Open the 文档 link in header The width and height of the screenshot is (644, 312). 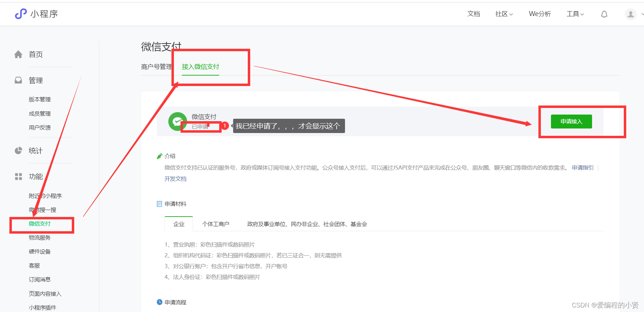[x=474, y=14]
